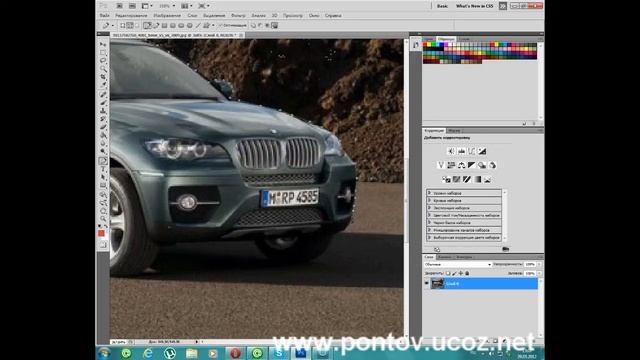Select the Eraser tool
This screenshot has width=640, height=360.
(x=103, y=127)
